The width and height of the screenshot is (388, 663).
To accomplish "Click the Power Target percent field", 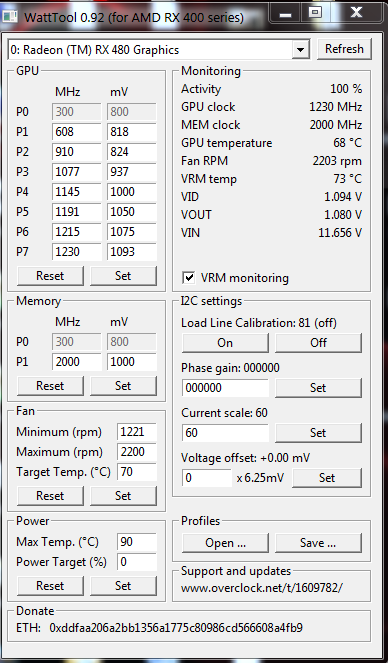I will point(137,562).
